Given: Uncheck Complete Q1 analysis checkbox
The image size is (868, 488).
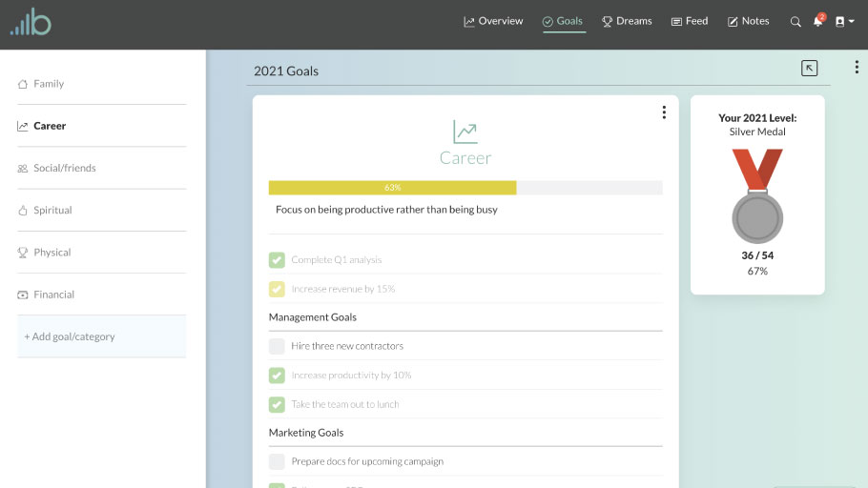Looking at the screenshot, I should (277, 259).
